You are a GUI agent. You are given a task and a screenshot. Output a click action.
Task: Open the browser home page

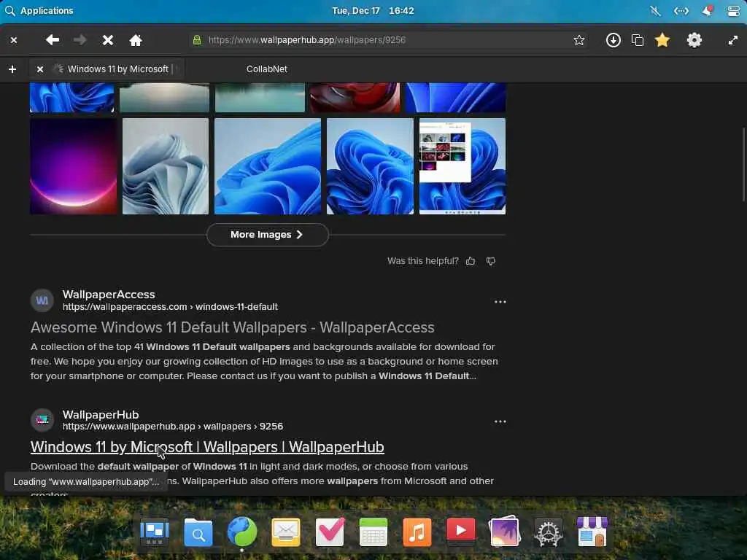(136, 40)
